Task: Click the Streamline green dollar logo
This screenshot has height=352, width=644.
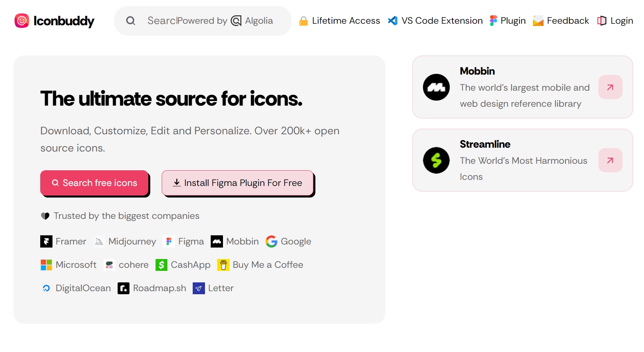Action: (x=436, y=160)
